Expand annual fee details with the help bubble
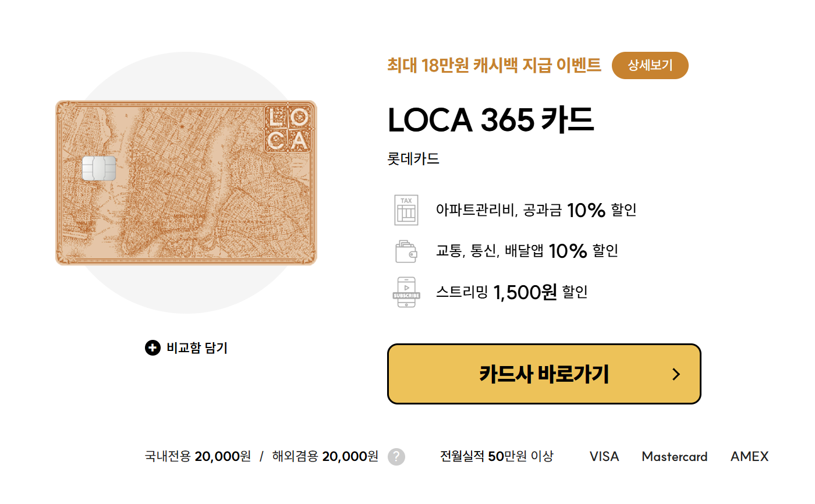This screenshot has width=815, height=504. [x=396, y=457]
